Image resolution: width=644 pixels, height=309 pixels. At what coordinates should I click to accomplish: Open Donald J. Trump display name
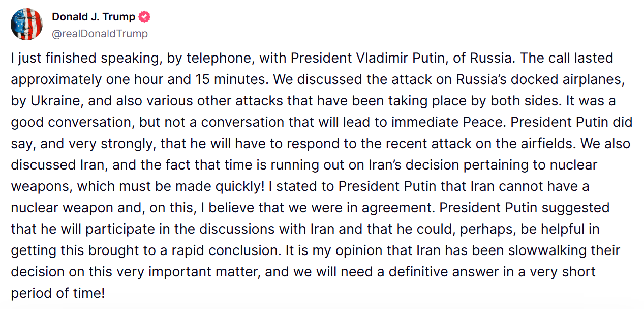tap(94, 17)
